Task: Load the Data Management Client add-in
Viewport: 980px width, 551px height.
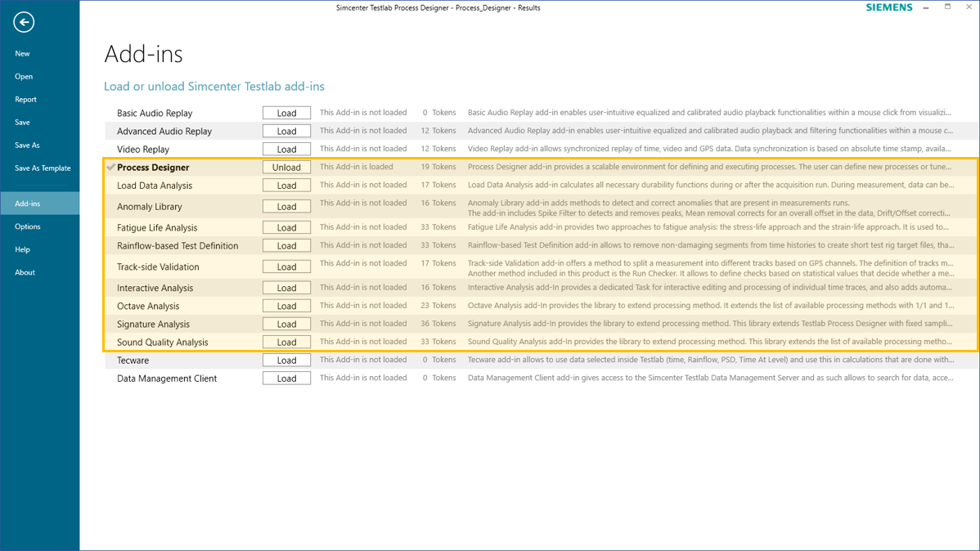Action: (x=286, y=379)
